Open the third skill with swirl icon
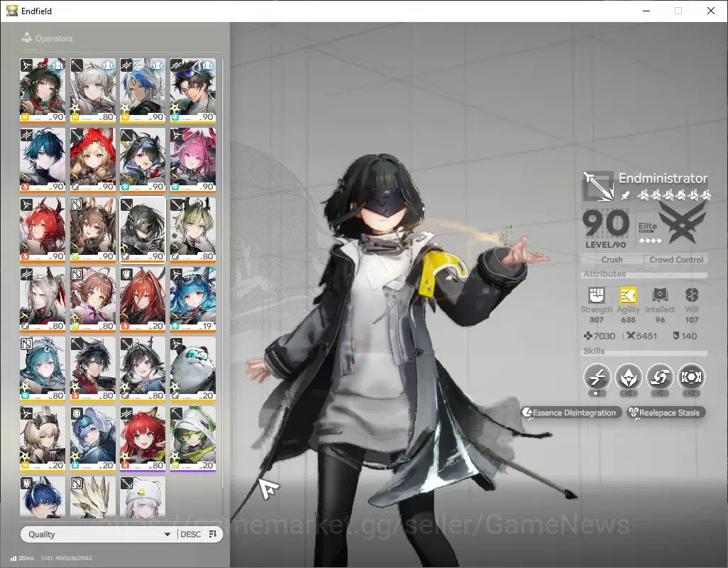Image resolution: width=728 pixels, height=568 pixels. point(660,376)
